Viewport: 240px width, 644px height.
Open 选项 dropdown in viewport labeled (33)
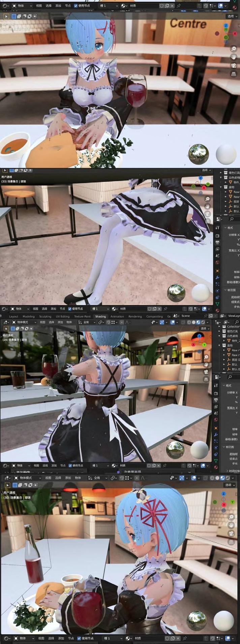coord(206,170)
